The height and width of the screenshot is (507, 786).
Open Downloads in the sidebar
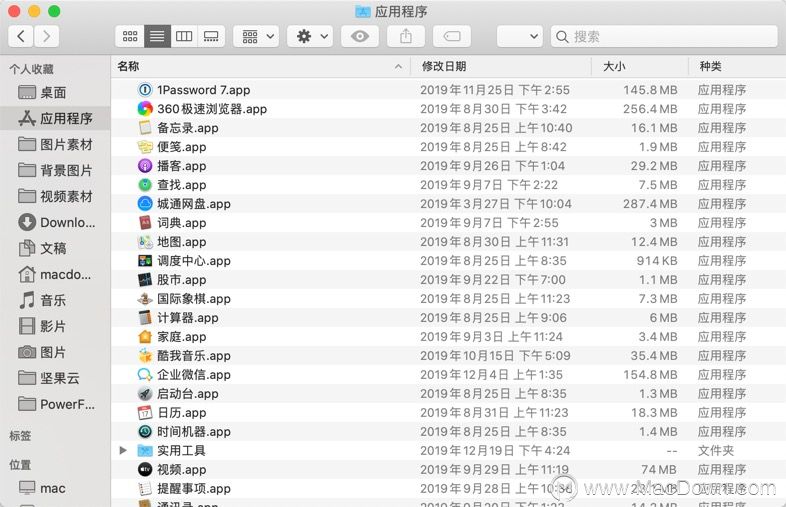55,222
